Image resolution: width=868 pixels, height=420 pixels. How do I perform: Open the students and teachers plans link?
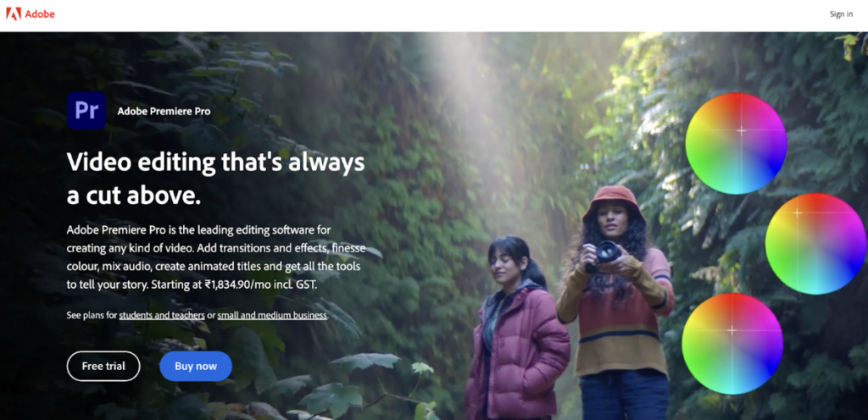[162, 316]
